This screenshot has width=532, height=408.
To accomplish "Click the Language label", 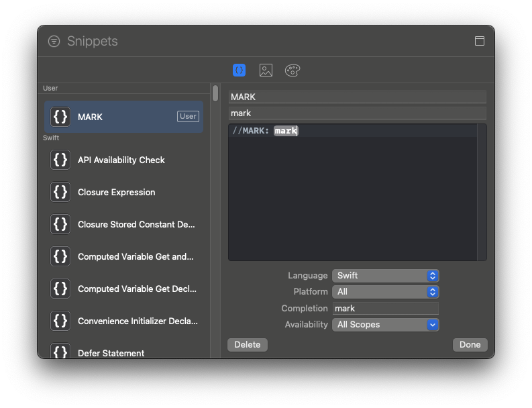I will click(308, 276).
